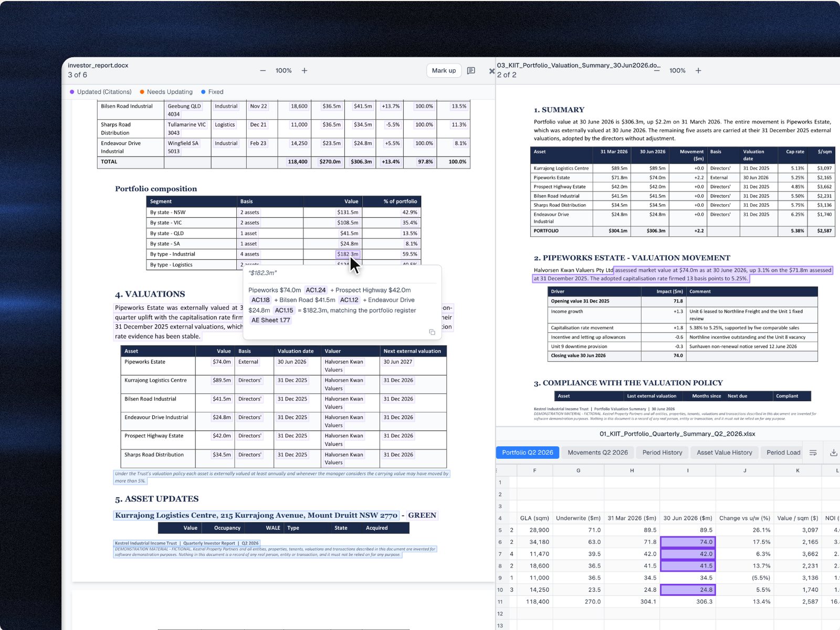This screenshot has width=840, height=630.
Task: Click the 'Change vs u/w (%)' header cell
Action: [744, 518]
